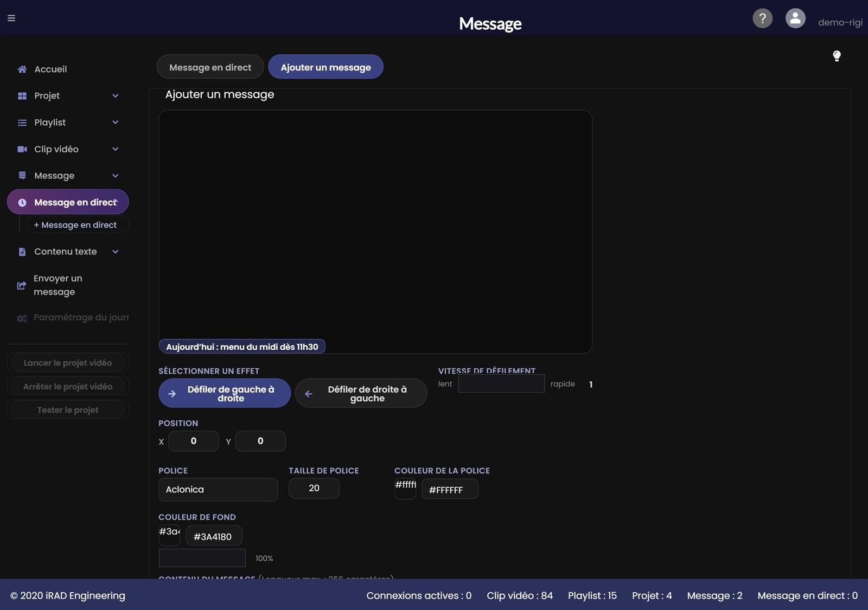Open the help question mark icon
This screenshot has width=868, height=610.
coord(762,18)
